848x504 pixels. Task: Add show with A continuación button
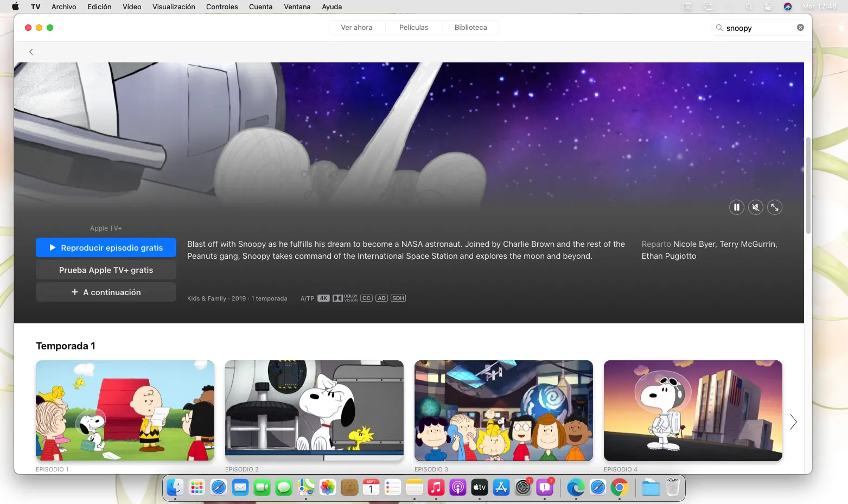[x=106, y=292]
